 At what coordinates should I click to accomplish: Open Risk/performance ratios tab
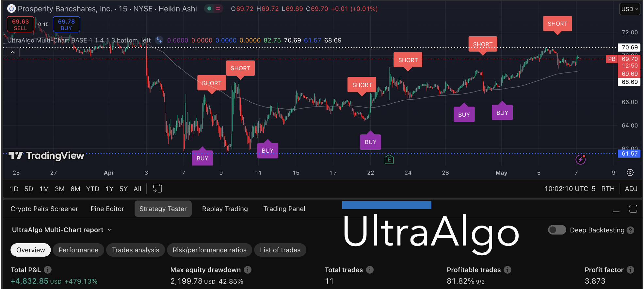coord(210,250)
